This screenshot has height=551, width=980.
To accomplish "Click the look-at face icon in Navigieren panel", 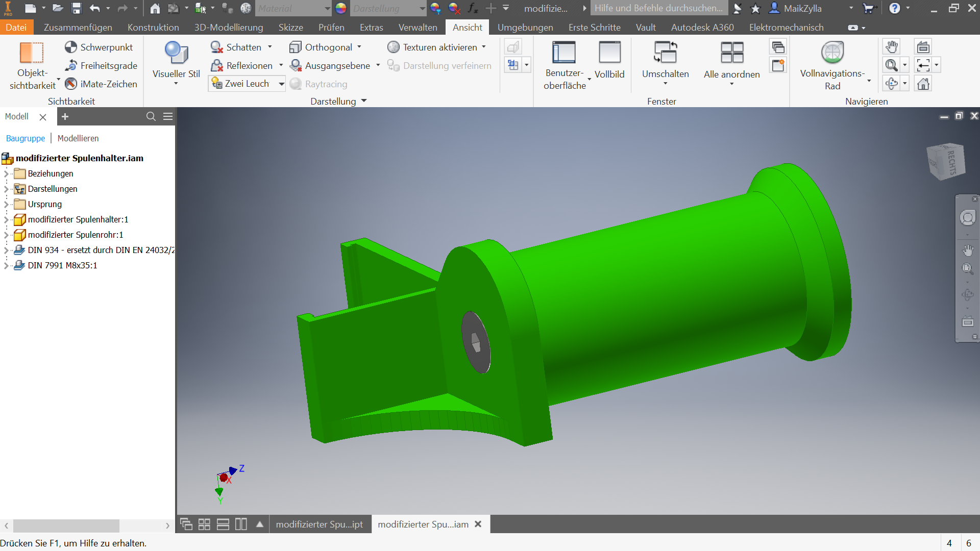I will [x=923, y=47].
